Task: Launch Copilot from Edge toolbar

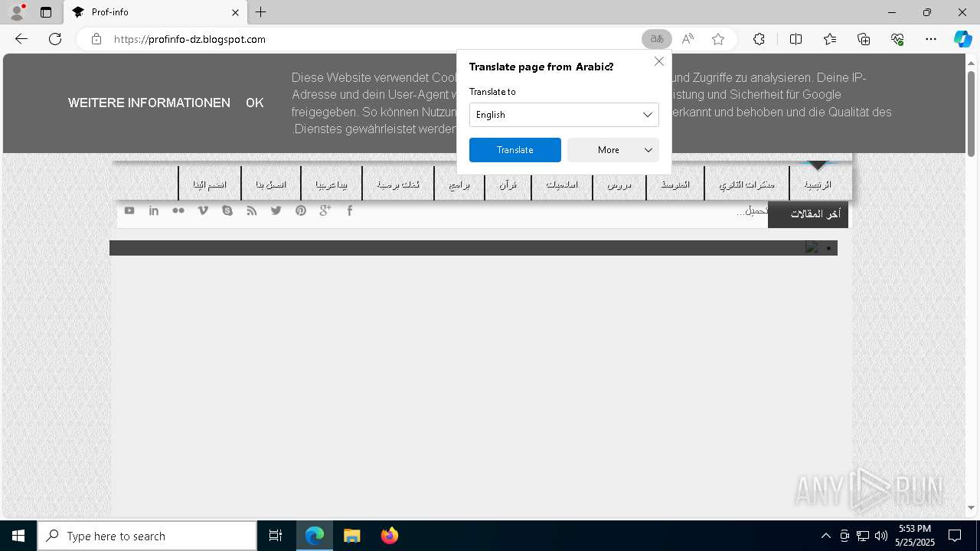Action: (x=962, y=39)
